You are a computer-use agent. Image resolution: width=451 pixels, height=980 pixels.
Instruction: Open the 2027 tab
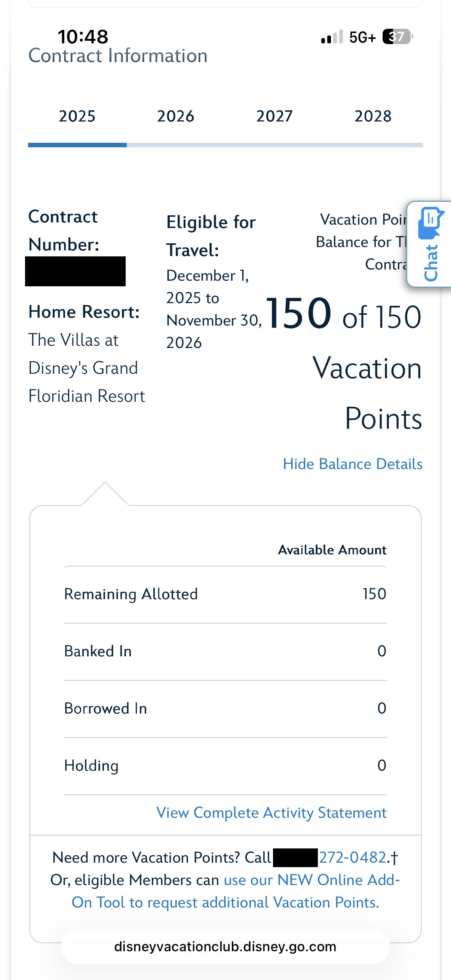tap(274, 116)
